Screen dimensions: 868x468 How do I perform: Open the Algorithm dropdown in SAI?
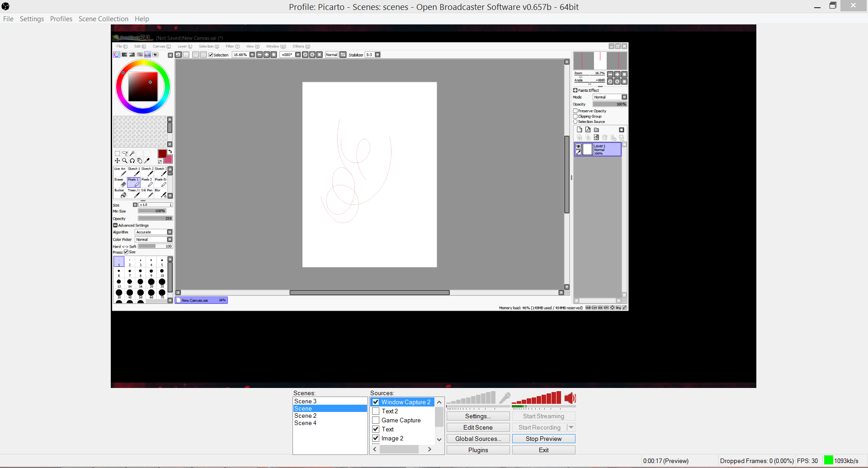coord(170,232)
